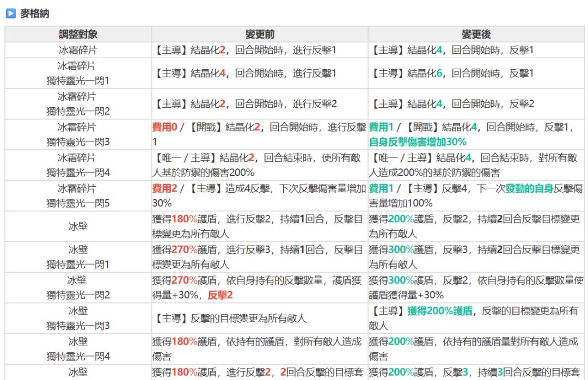Click the green 發動的自身 text
This screenshot has height=380, width=588.
[x=530, y=188]
